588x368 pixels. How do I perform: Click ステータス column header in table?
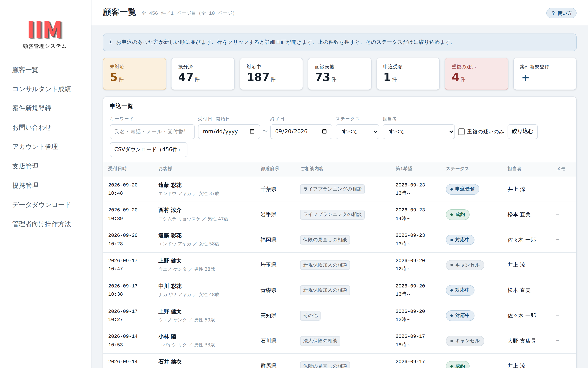(457, 169)
